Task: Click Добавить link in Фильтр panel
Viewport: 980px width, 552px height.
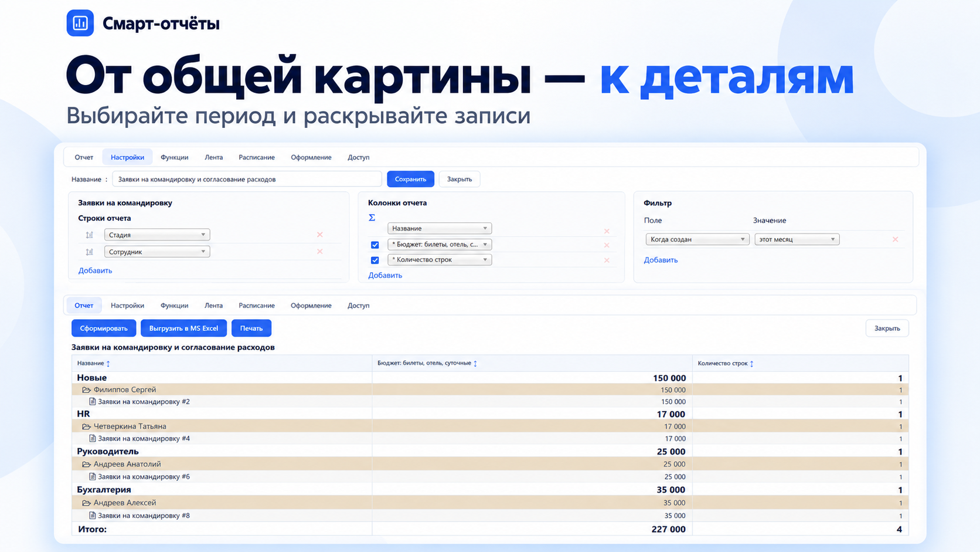Action: pyautogui.click(x=661, y=260)
